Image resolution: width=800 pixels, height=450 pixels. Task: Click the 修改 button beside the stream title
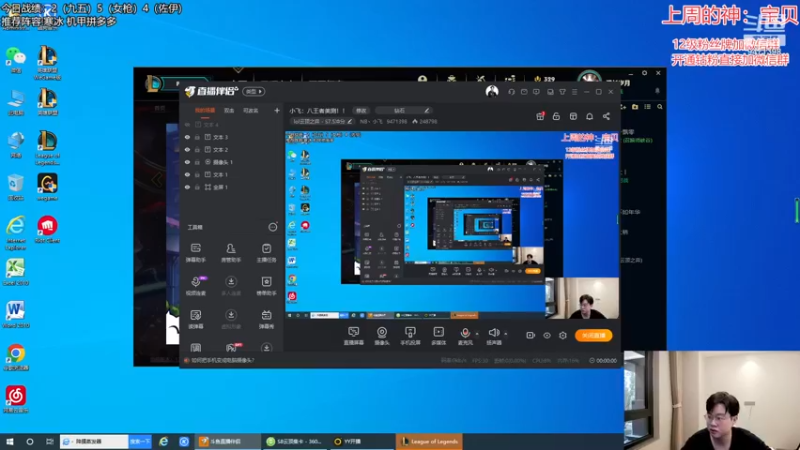pos(361,110)
